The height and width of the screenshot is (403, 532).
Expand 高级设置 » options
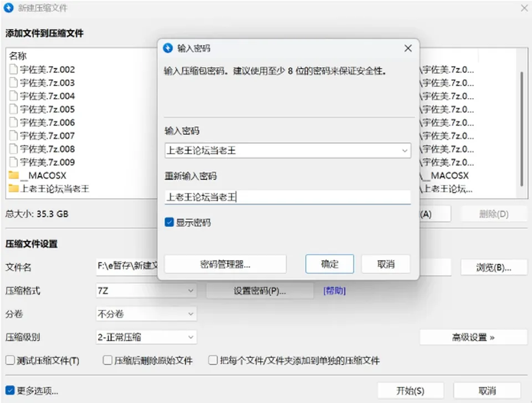point(473,337)
